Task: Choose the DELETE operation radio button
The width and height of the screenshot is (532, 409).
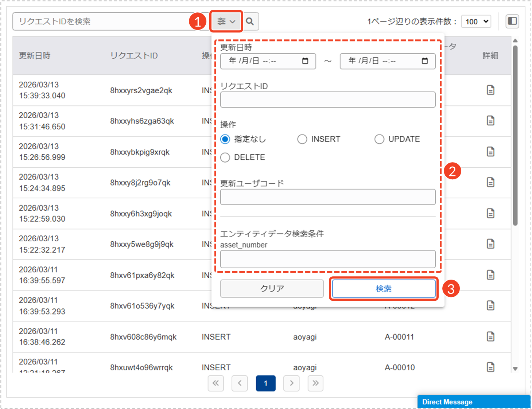Action: (225, 157)
